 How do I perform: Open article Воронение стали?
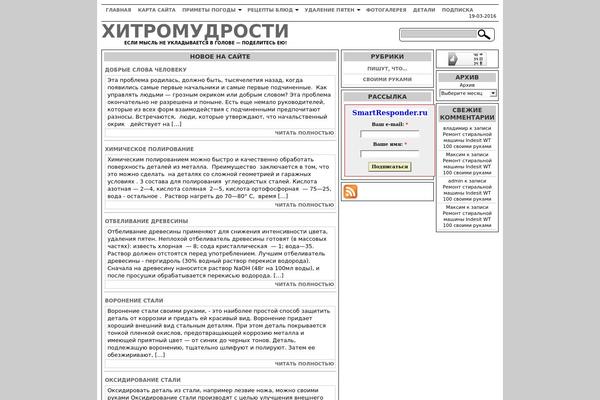click(134, 300)
